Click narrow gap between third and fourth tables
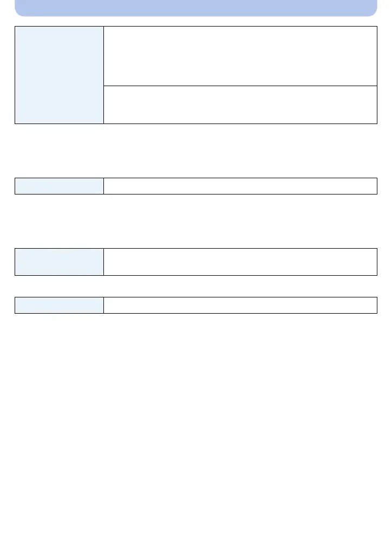The width and height of the screenshot is (392, 558). (195, 287)
